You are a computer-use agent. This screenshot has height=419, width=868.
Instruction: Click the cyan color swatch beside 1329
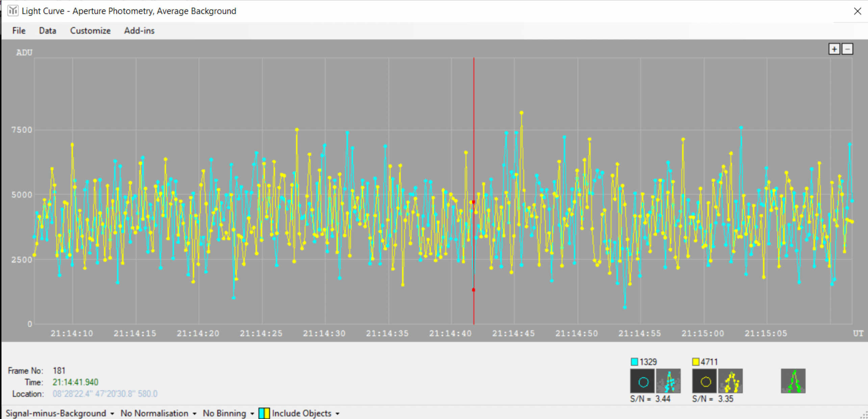(x=634, y=362)
